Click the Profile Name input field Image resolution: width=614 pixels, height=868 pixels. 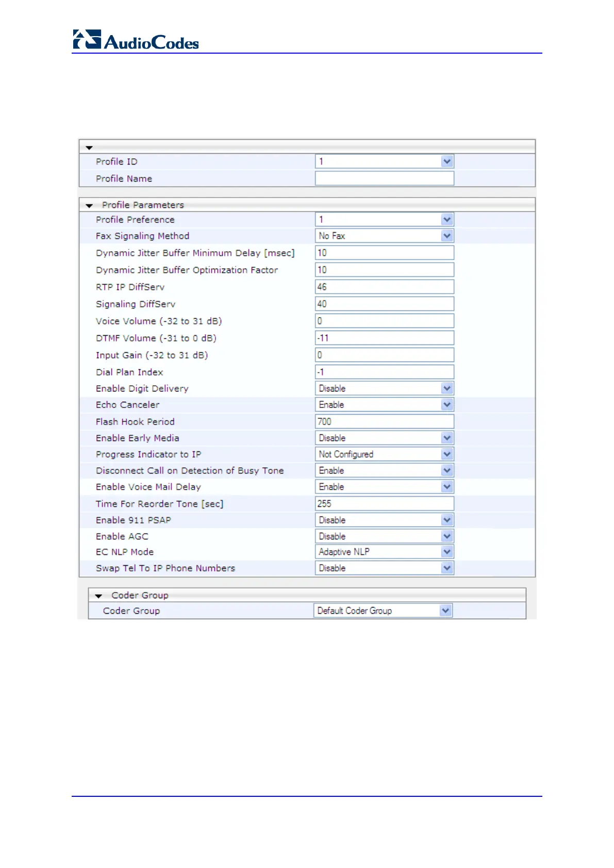384,178
